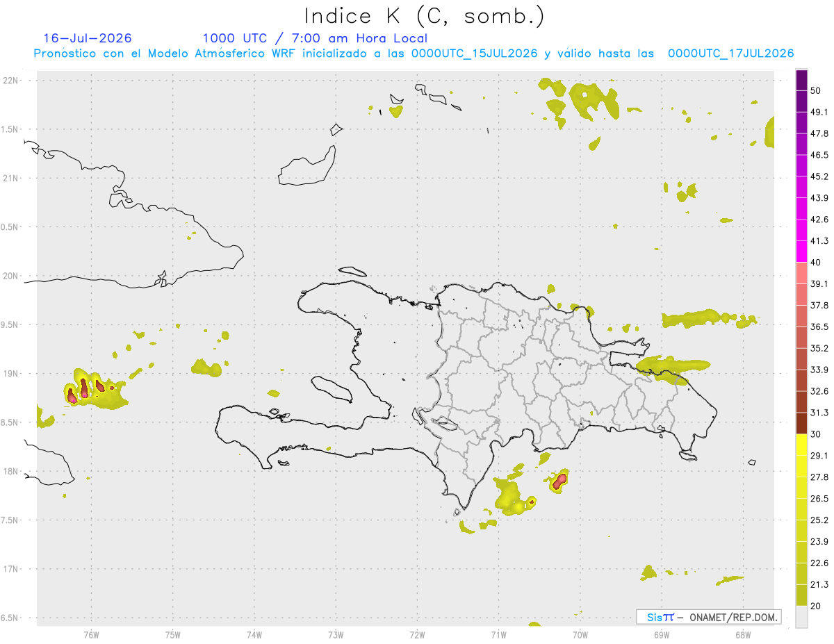834x644 pixels.
Task: Click the "Indice K (C, somb.)" title
Action: [x=424, y=16]
